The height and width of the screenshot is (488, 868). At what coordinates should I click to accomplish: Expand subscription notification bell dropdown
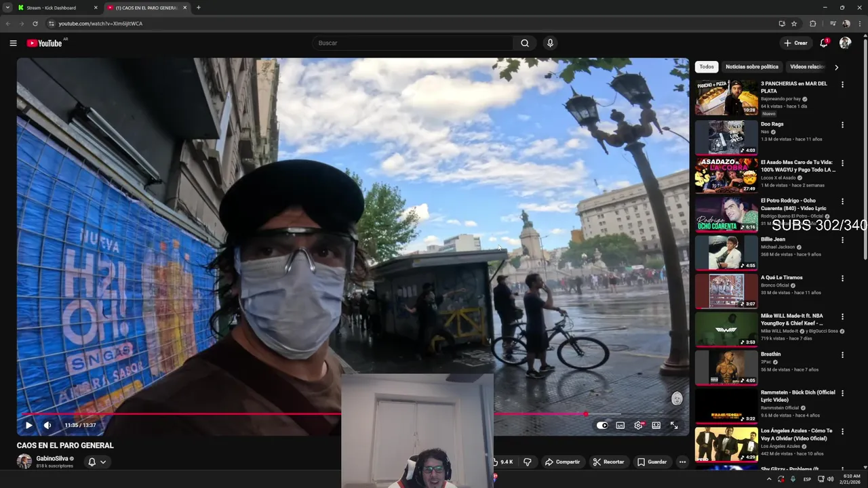pyautogui.click(x=97, y=462)
